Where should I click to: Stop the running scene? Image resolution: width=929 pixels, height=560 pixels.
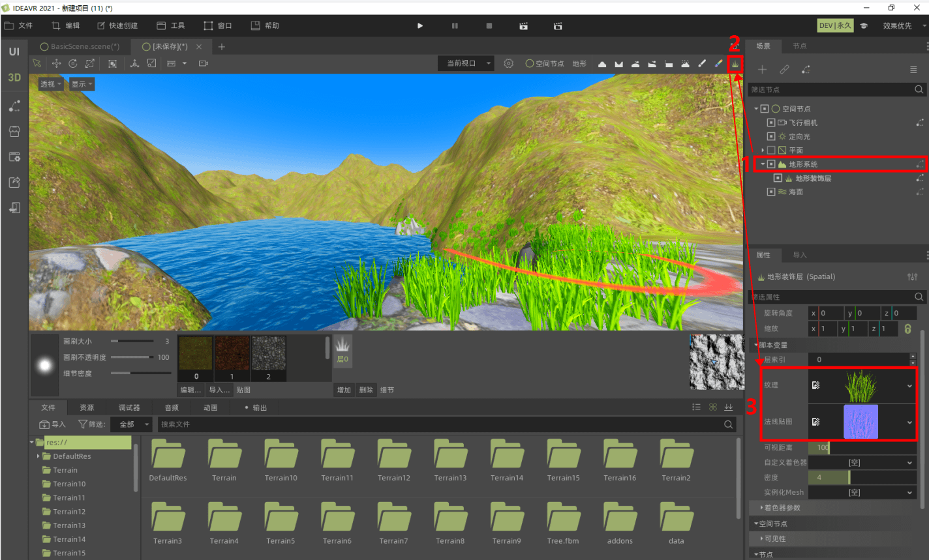[x=489, y=25]
